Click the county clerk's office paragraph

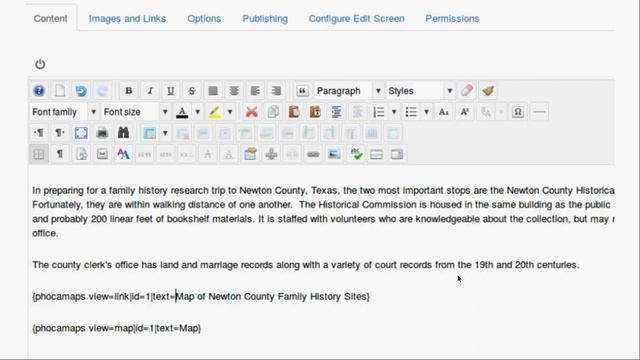[x=306, y=265]
